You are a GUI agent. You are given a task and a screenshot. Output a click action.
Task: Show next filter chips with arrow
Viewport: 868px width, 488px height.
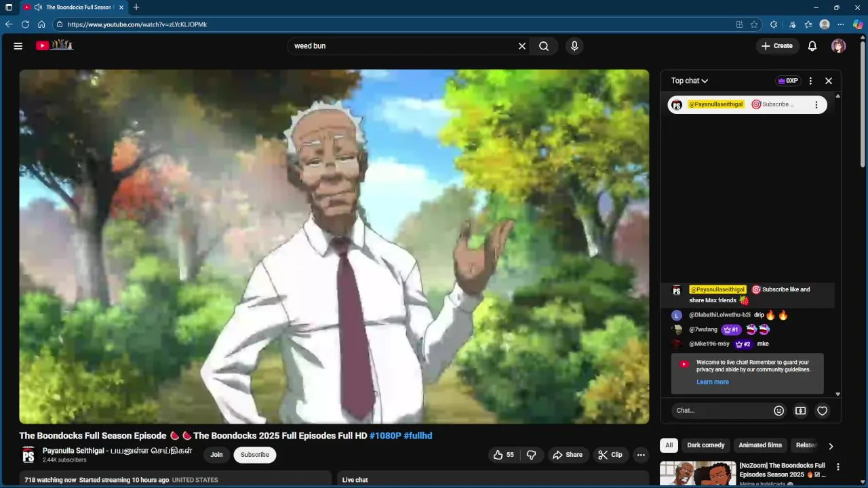point(831,446)
